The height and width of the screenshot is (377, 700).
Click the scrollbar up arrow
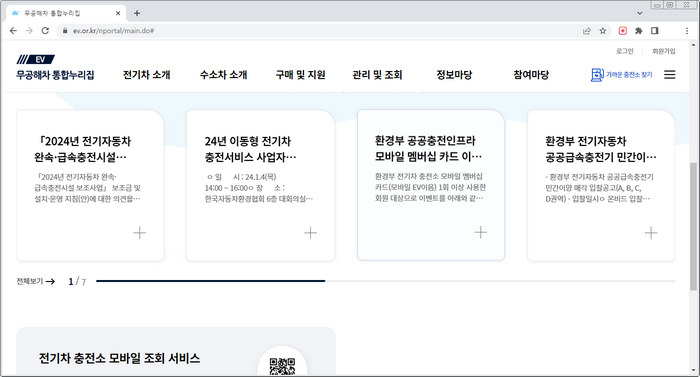point(693,45)
